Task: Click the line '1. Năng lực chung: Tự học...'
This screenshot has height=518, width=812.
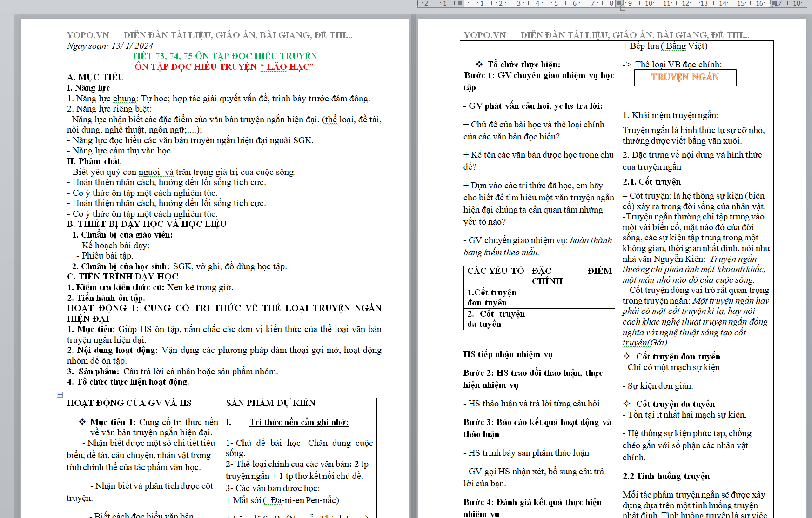Action: click(219, 99)
